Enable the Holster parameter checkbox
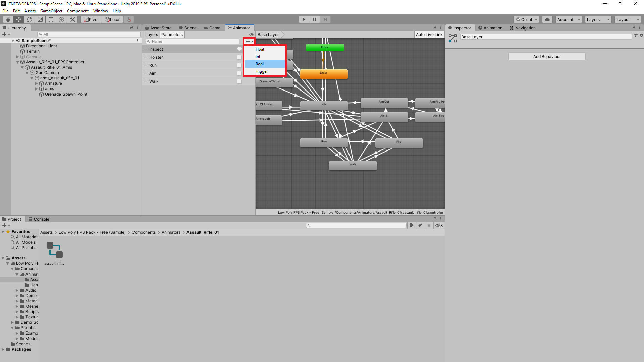The image size is (644, 362). [239, 57]
